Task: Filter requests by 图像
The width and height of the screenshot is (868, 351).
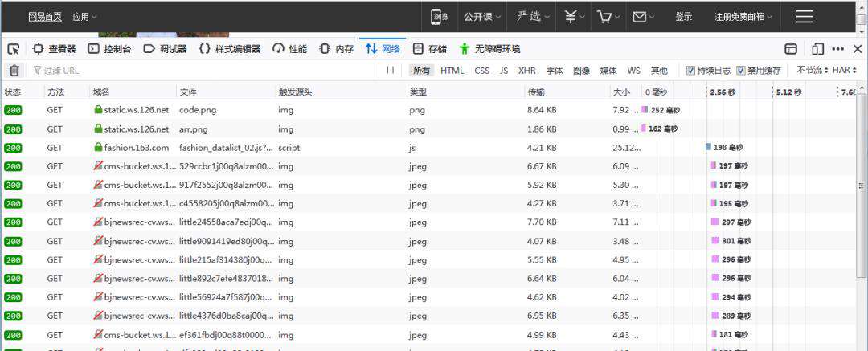Action: pos(581,71)
